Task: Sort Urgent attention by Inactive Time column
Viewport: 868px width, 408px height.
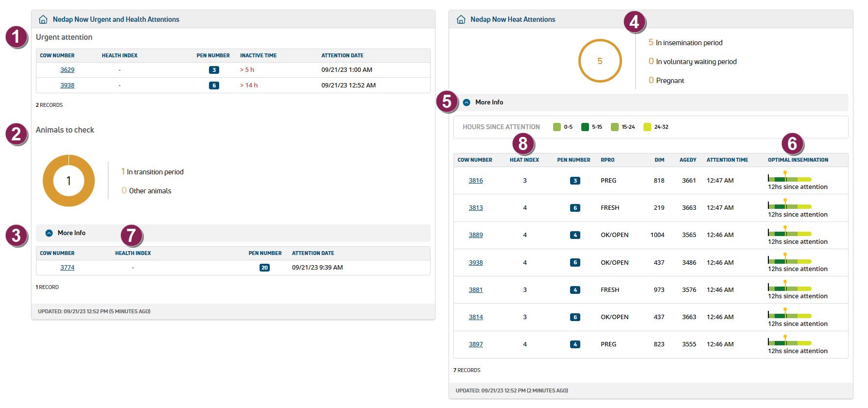Action: 258,56
